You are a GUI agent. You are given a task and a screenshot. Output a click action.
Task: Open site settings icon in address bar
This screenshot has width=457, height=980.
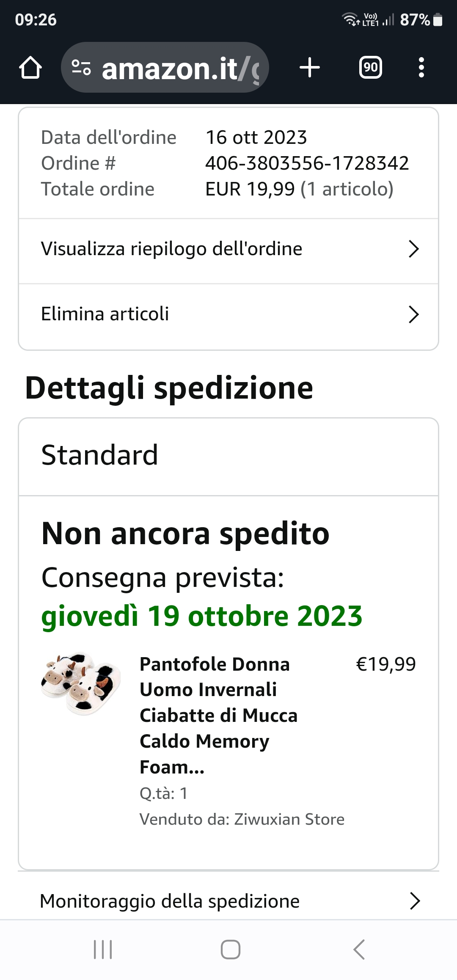pos(81,68)
